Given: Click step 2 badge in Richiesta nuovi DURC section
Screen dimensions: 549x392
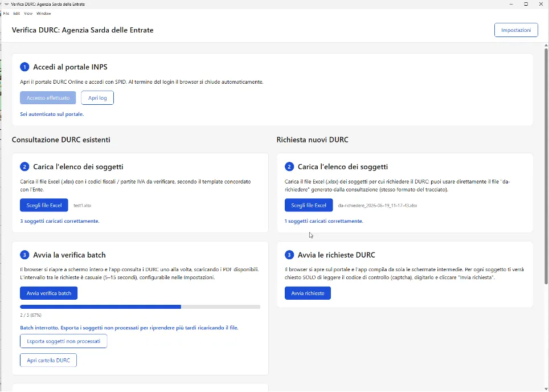Looking at the screenshot, I should 289,167.
